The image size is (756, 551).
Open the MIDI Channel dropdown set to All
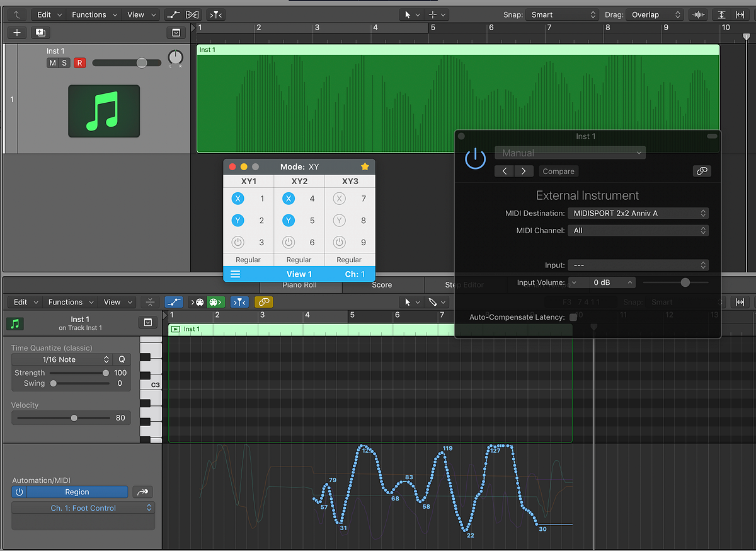tap(638, 230)
